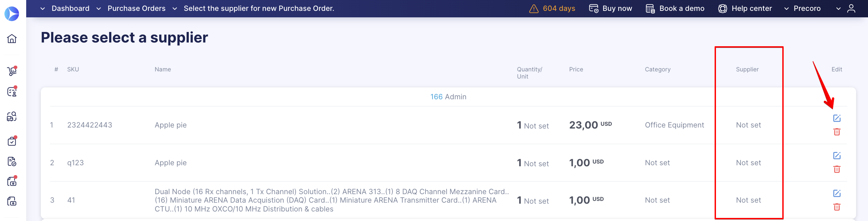Delete the first Apple pie row

[837, 132]
